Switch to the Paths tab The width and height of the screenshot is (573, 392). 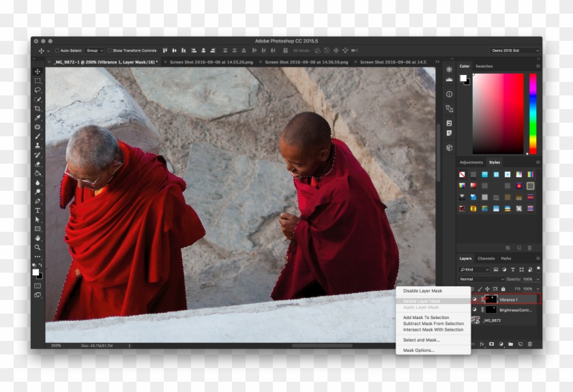pos(505,258)
